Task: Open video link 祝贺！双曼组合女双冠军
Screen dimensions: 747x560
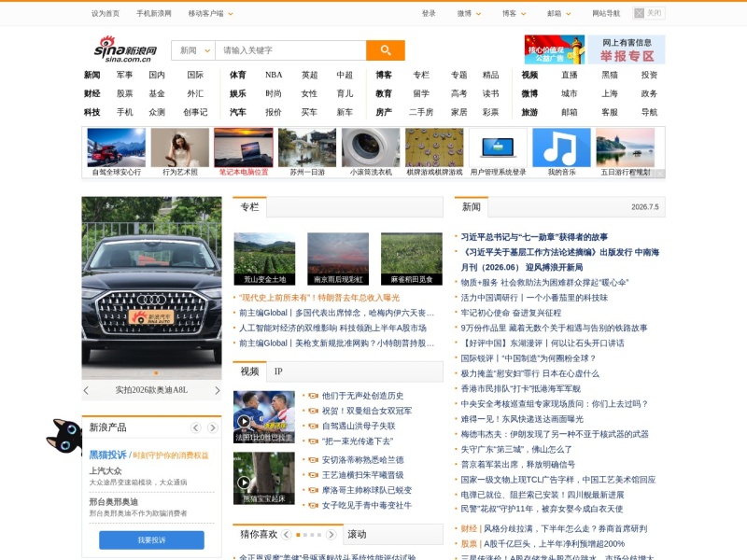Action: [x=367, y=411]
